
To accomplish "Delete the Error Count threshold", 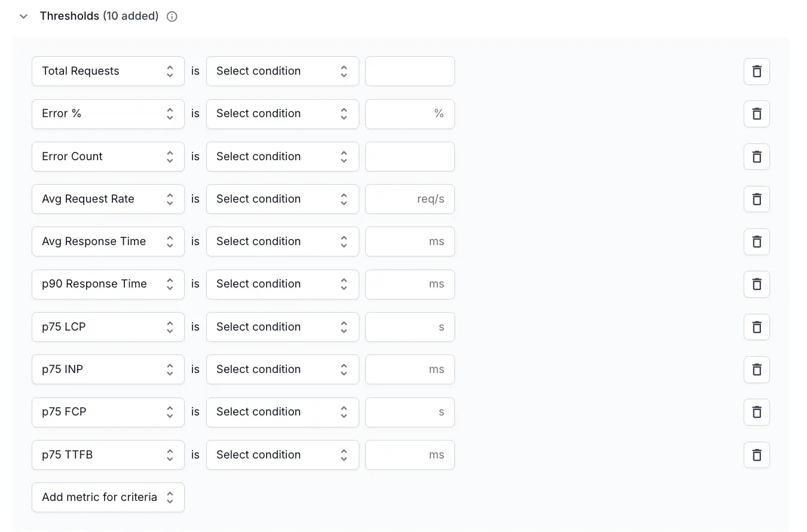I will point(756,157).
